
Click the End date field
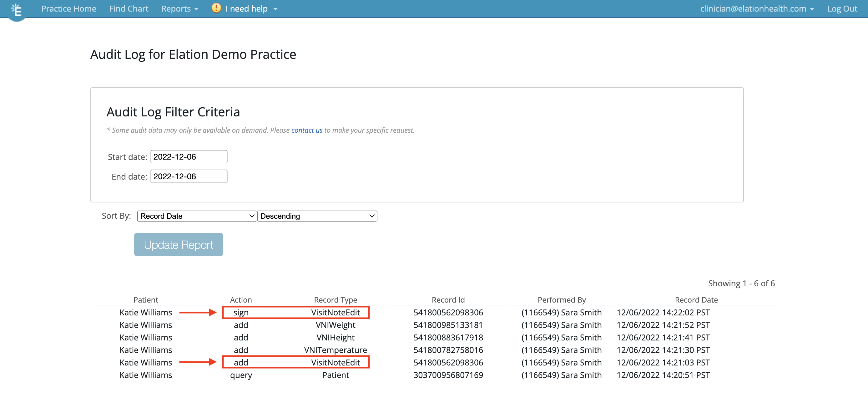coord(188,176)
